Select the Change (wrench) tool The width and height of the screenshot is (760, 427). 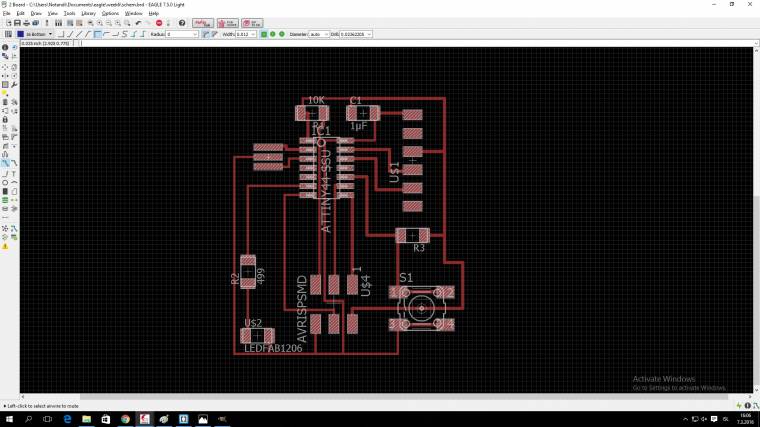(x=14, y=85)
